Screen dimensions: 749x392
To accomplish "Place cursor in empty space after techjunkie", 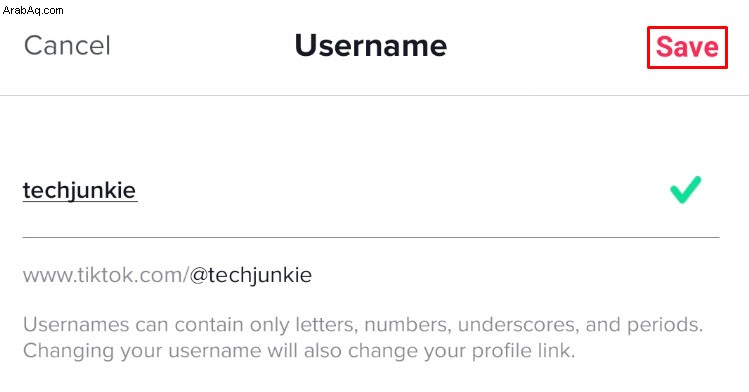I will click(401, 191).
